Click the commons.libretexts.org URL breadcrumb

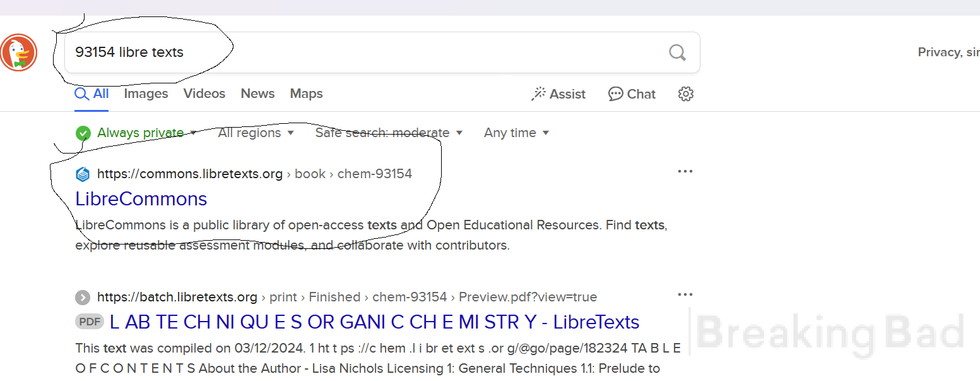point(254,174)
